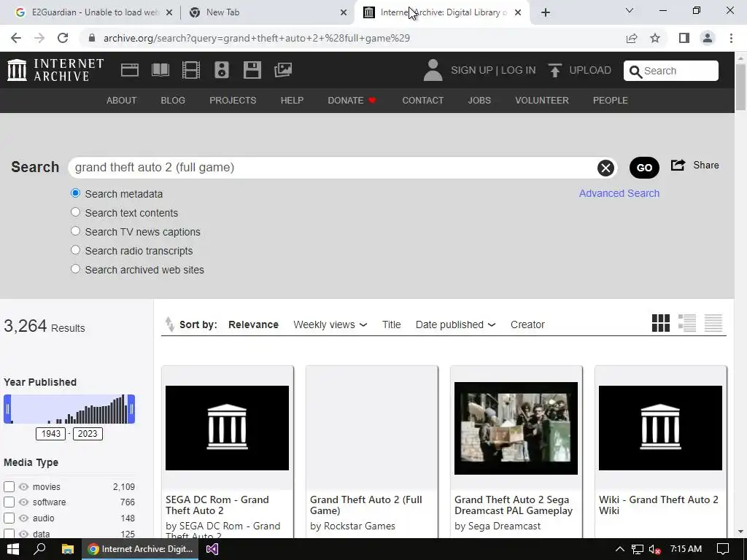Open the PROJECTS menu item
747x560 pixels.
click(x=233, y=101)
